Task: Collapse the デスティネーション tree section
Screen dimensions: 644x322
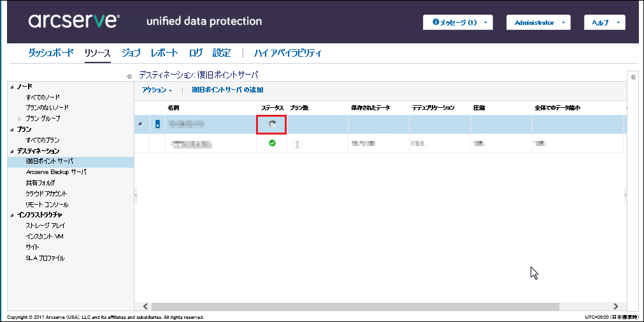Action: (12, 151)
